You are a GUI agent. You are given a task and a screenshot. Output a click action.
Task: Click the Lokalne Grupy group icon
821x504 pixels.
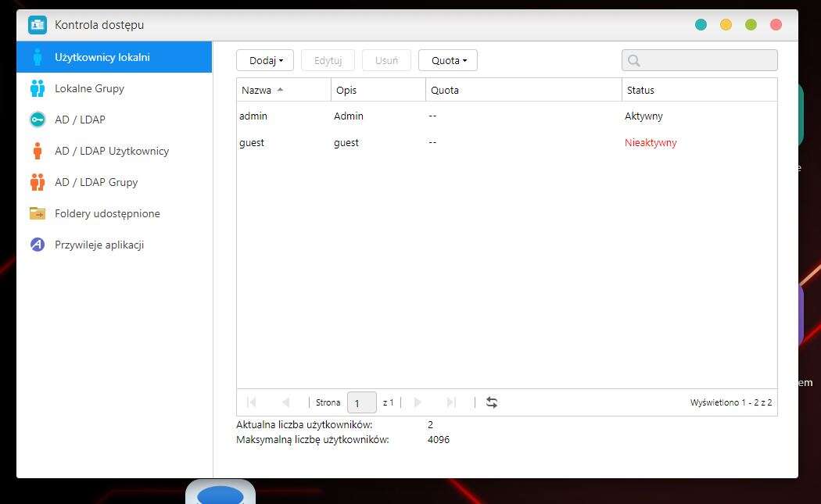click(37, 88)
